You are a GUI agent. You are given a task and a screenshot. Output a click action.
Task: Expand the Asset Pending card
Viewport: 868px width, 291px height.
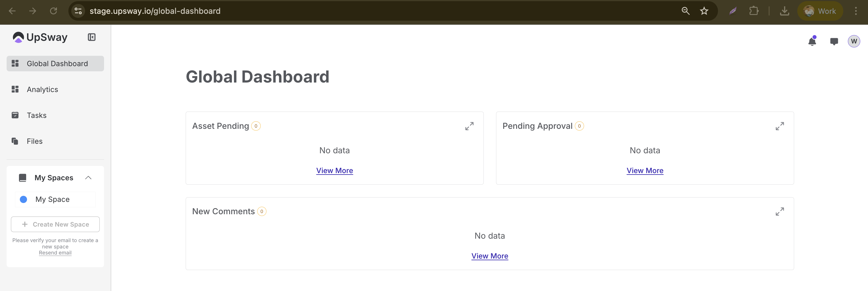[469, 126]
